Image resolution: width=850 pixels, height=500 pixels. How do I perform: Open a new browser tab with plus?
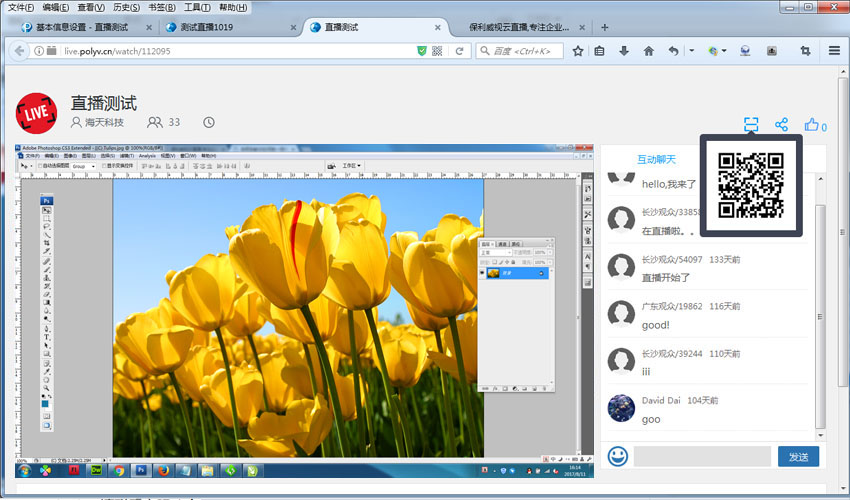point(605,27)
